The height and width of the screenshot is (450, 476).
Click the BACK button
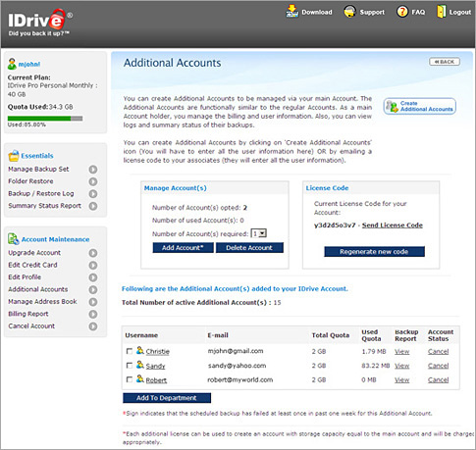coord(445,62)
